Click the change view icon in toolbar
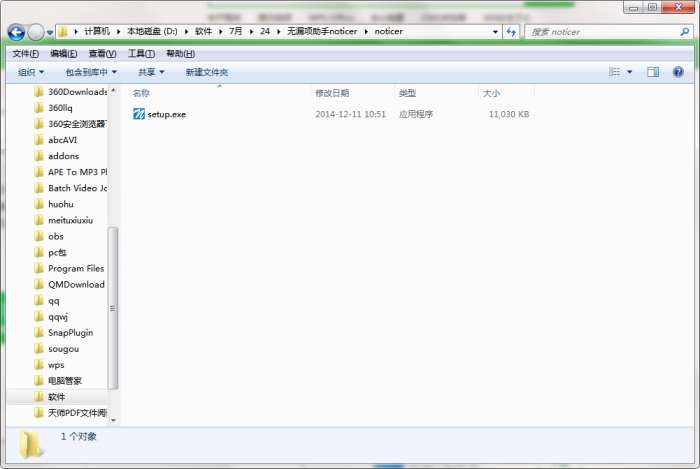 [x=615, y=72]
